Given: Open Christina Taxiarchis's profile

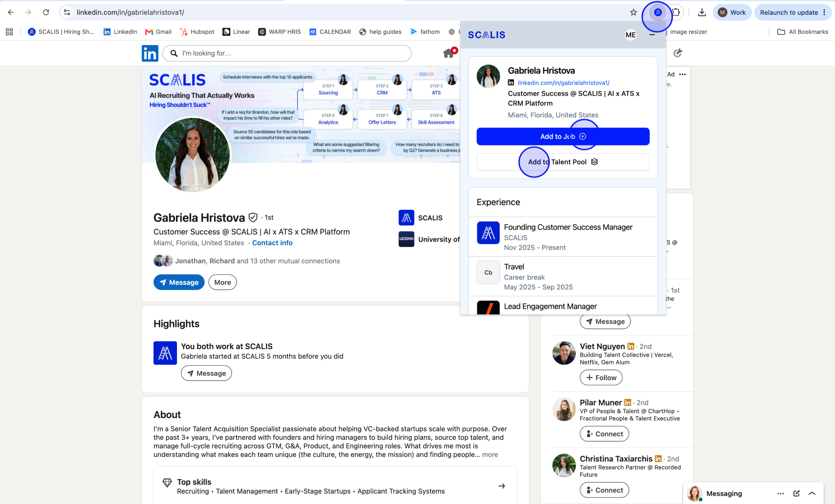Looking at the screenshot, I should click(616, 459).
